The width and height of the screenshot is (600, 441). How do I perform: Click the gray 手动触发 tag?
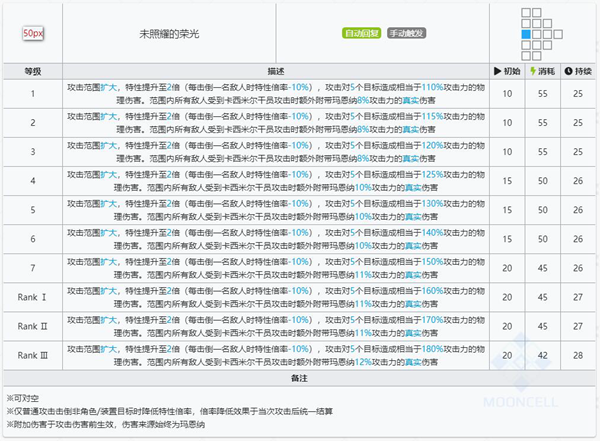pyautogui.click(x=406, y=33)
